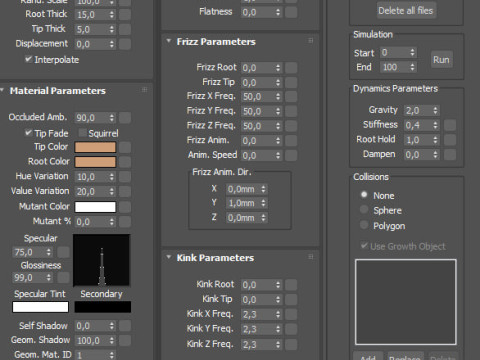Open the Mutant Color swatch
Image resolution: width=480 pixels, height=360 pixels.
95,207
